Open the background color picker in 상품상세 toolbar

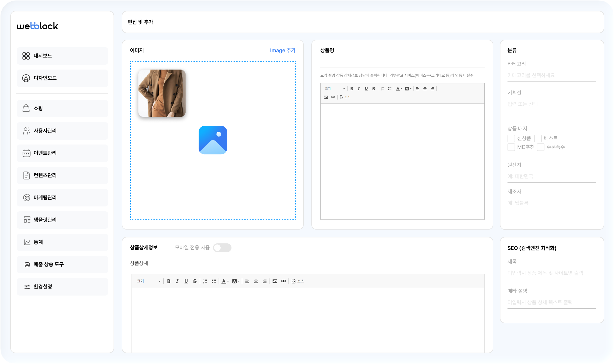pyautogui.click(x=235, y=281)
